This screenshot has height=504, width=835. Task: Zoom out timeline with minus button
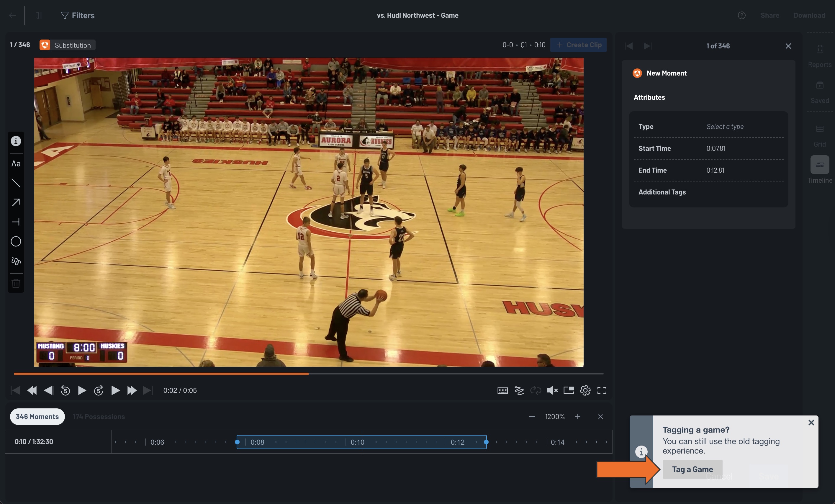532,417
